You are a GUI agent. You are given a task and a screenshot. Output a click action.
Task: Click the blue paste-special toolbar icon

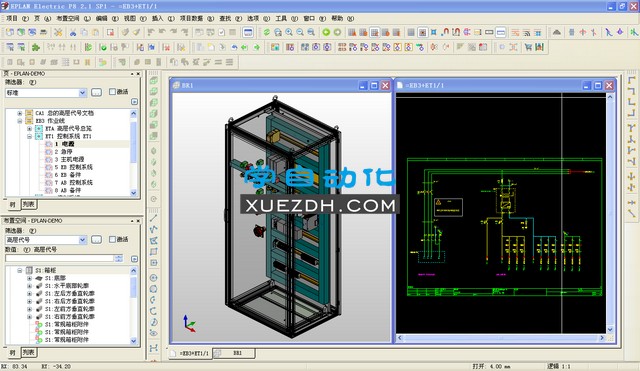(x=151, y=47)
